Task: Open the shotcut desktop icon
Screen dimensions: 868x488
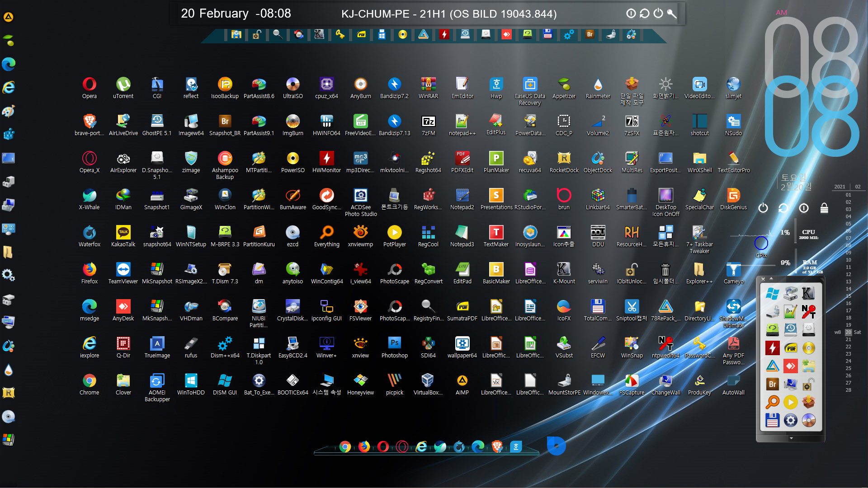Action: 699,125
